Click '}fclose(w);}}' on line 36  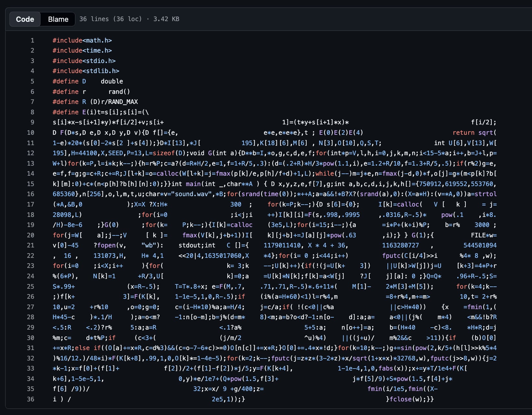click(410, 399)
